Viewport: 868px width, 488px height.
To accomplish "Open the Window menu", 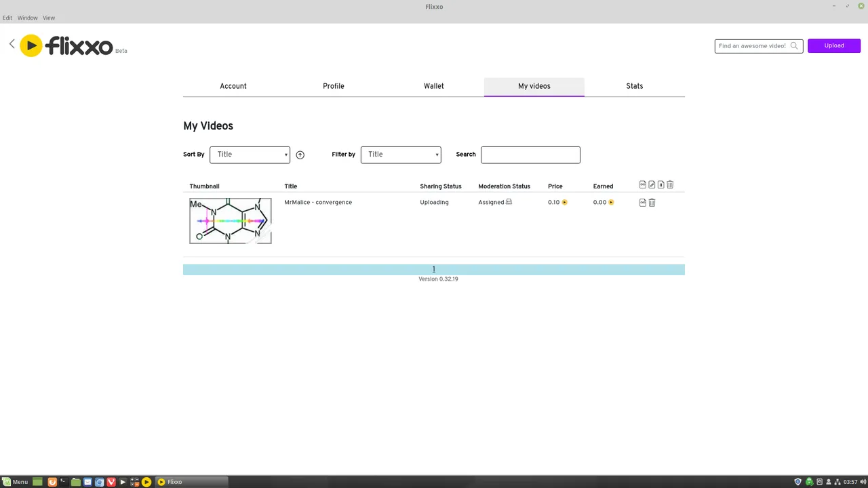I will (28, 18).
